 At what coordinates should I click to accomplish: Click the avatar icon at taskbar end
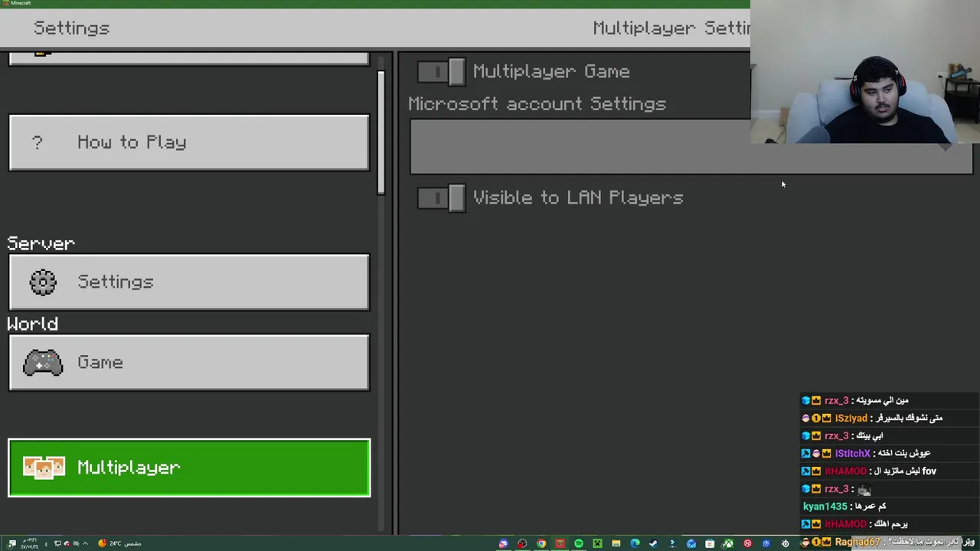pos(804,543)
